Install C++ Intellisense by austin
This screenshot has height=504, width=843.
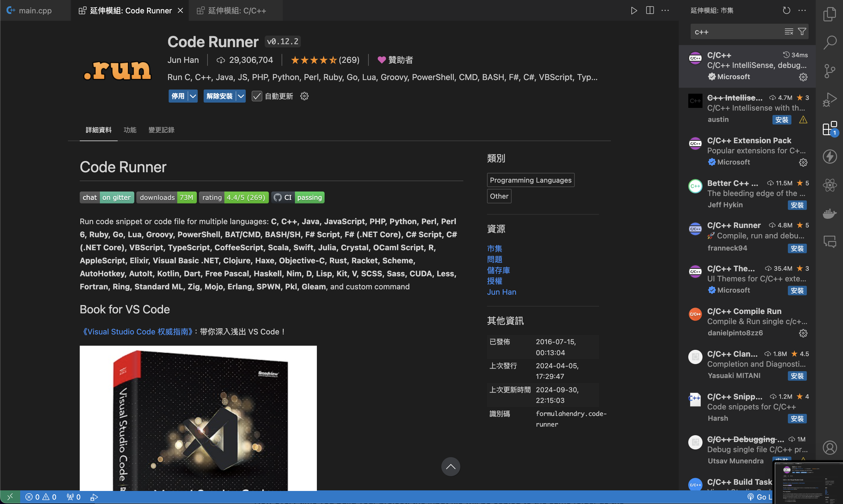(782, 119)
